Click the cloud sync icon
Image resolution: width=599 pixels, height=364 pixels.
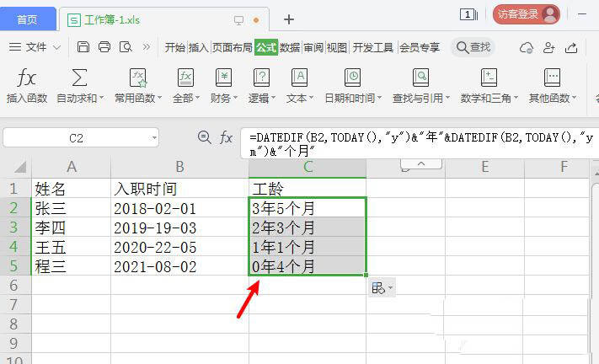[x=527, y=48]
